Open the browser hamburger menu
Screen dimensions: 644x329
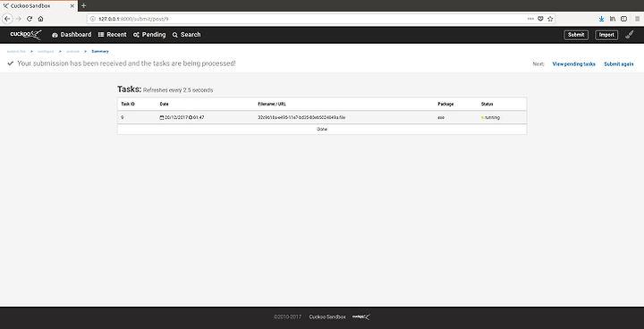pos(638,19)
